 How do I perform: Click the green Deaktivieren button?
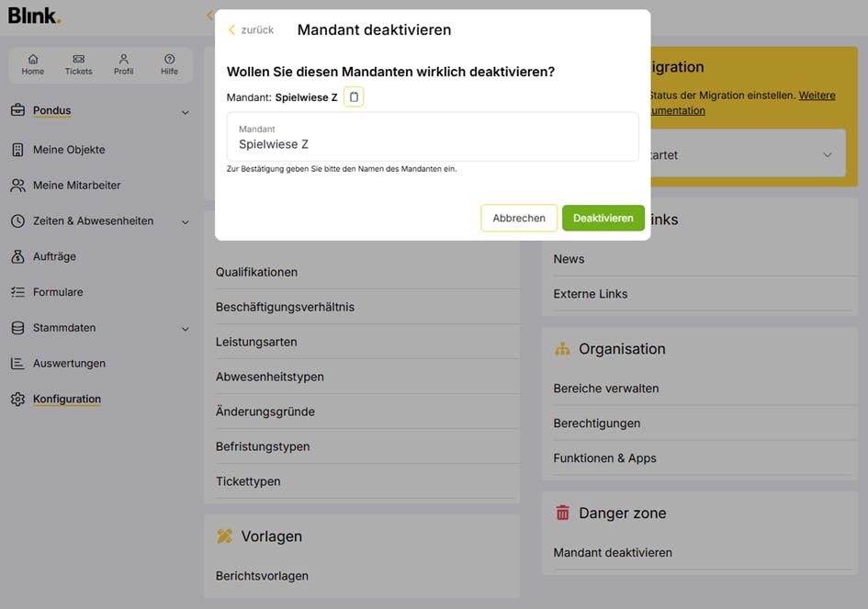tap(603, 218)
